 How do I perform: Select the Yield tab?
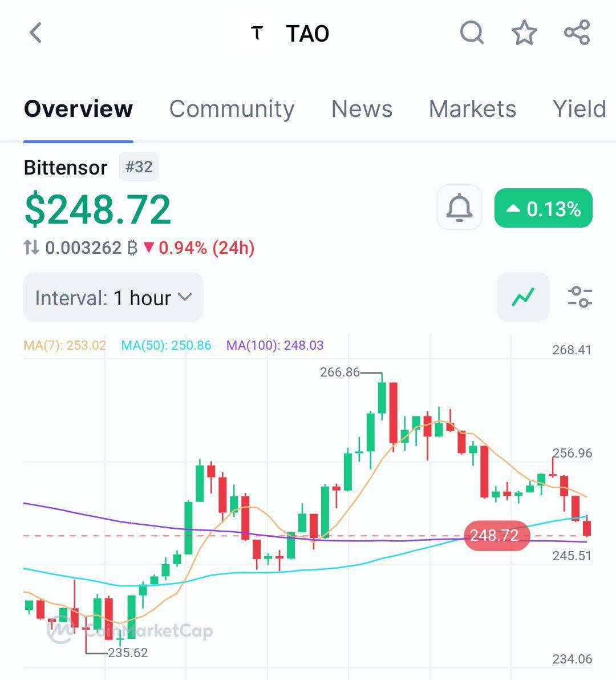click(579, 109)
